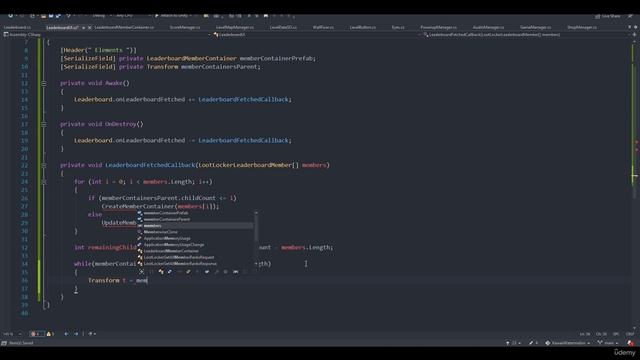This screenshot has height=360, width=640.
Task: Click the navigate backward arrow in the status bar
Action: point(66,334)
